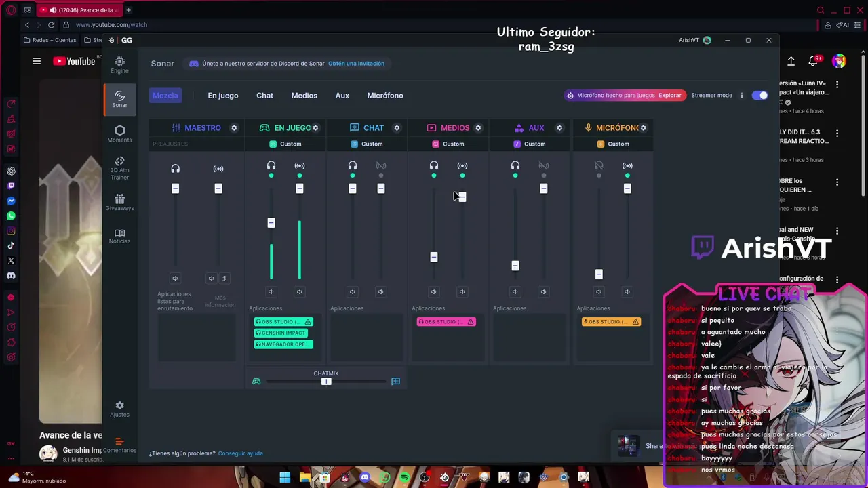The height and width of the screenshot is (488, 868).
Task: Click the ChatMix game controller icon
Action: [x=256, y=382]
